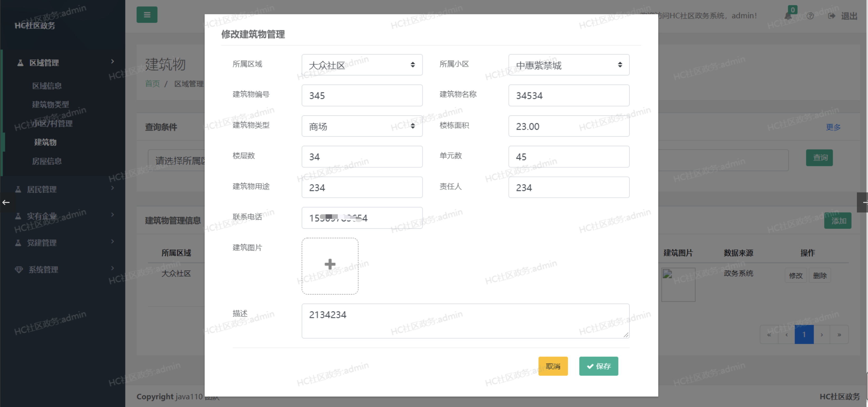Open 党建管理 in the sidebar
Image resolution: width=868 pixels, height=407 pixels.
[x=42, y=243]
